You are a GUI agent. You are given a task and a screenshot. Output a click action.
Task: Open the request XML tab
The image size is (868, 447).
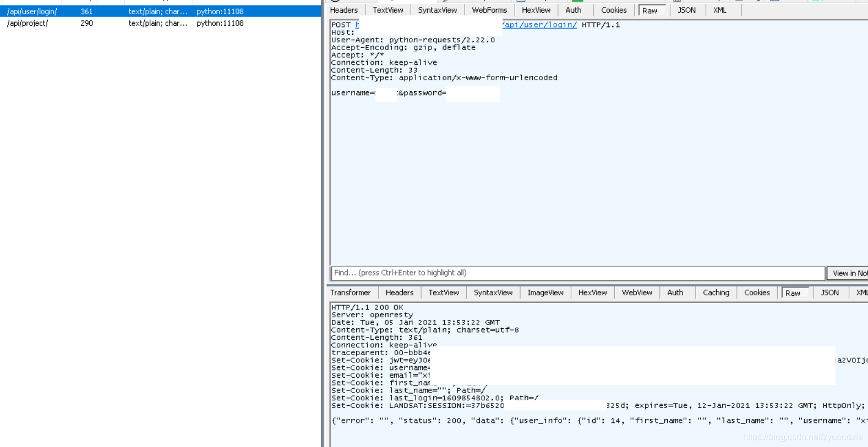pyautogui.click(x=719, y=10)
